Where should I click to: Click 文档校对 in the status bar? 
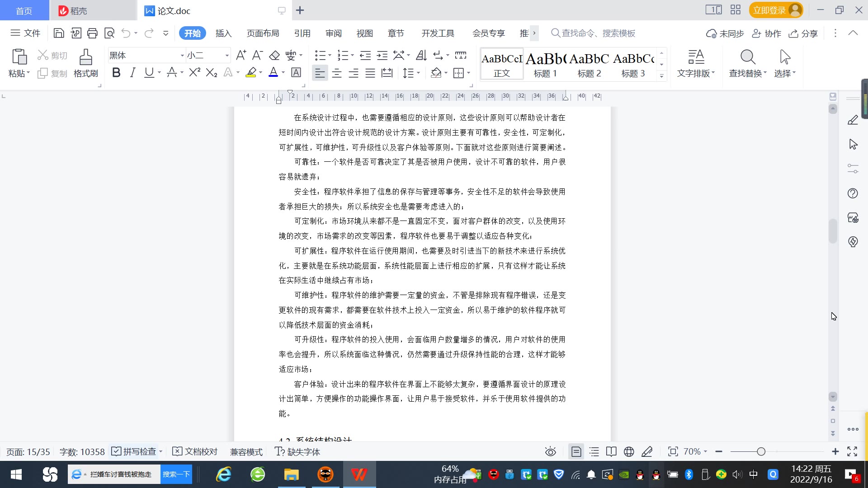tap(195, 451)
